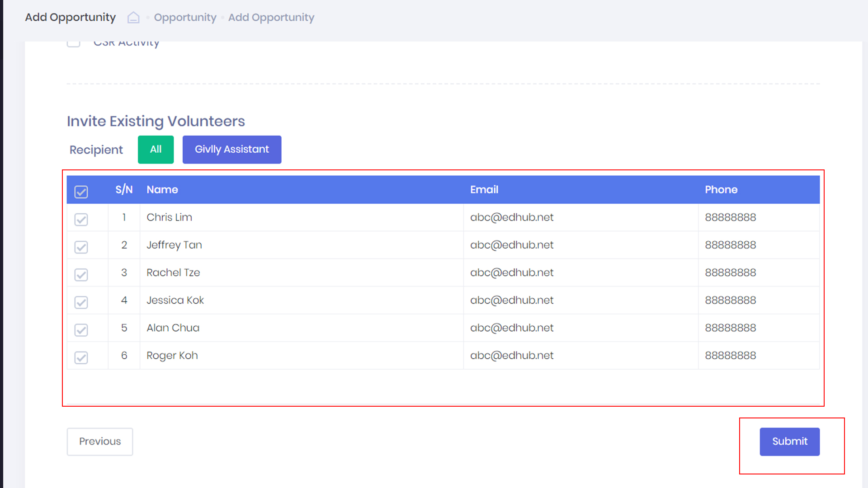This screenshot has height=488, width=868.
Task: Select the All recipient filter
Action: point(156,150)
